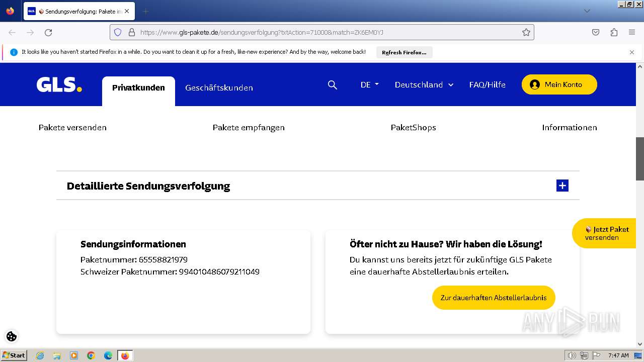644x362 pixels.
Task: Click the site security padlock icon
Action: (132, 32)
